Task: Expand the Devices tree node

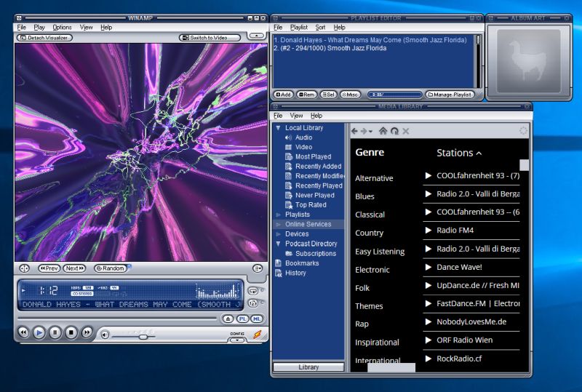Action: coord(278,234)
